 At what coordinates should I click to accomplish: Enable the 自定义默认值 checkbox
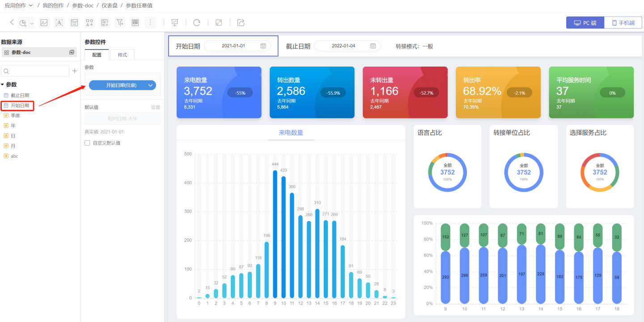[x=87, y=143]
